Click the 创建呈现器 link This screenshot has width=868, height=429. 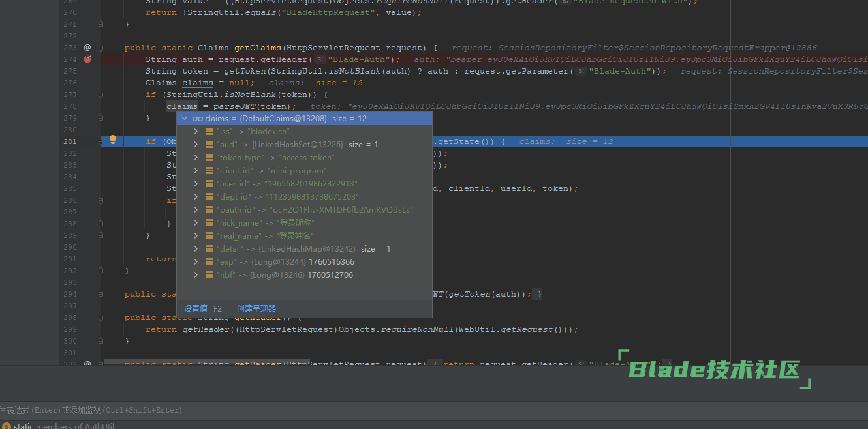[256, 309]
